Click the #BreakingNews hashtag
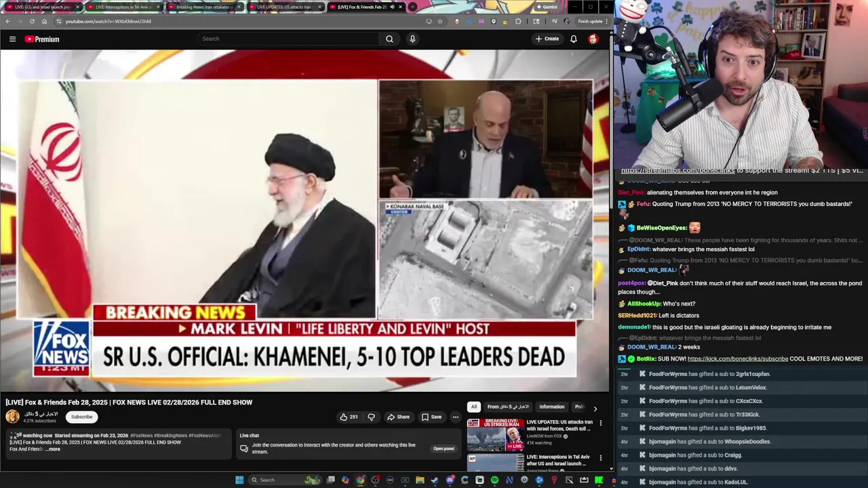The width and height of the screenshot is (868, 488). click(x=170, y=436)
